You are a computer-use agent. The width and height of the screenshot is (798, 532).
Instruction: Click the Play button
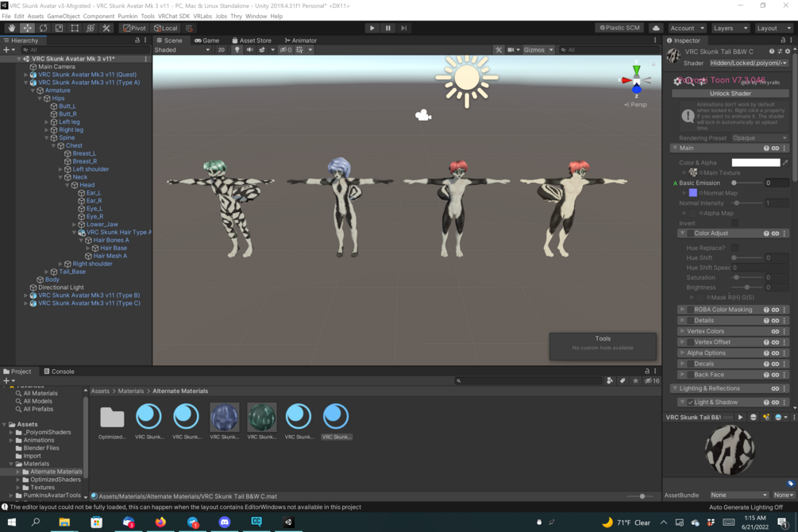tap(372, 28)
